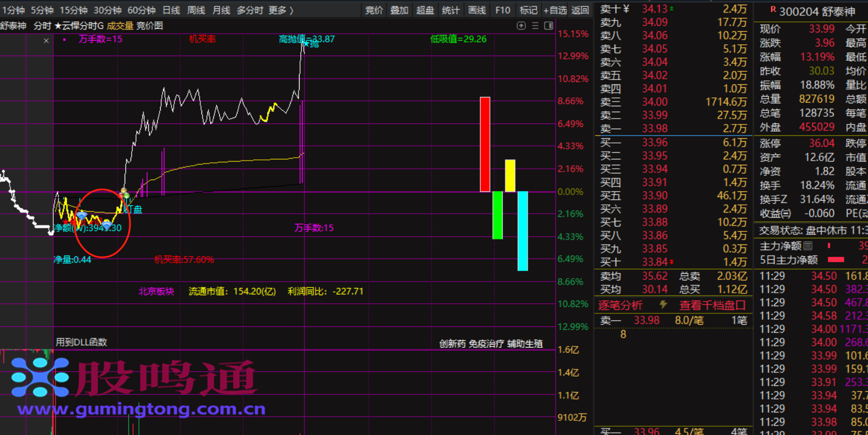Click the green up-arrow icon next to 34.13
Screen dimensions: 868x435
(671, 9)
